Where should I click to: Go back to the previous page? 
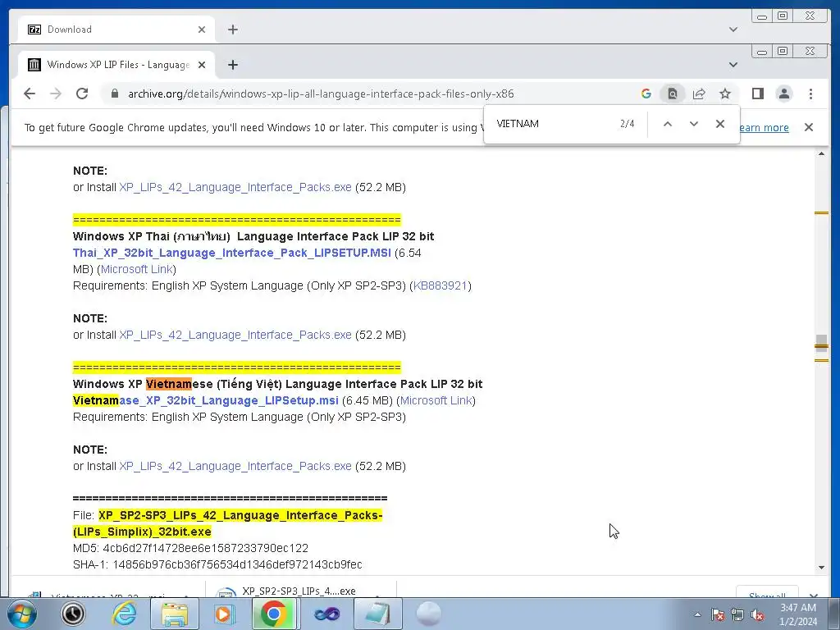(30, 94)
